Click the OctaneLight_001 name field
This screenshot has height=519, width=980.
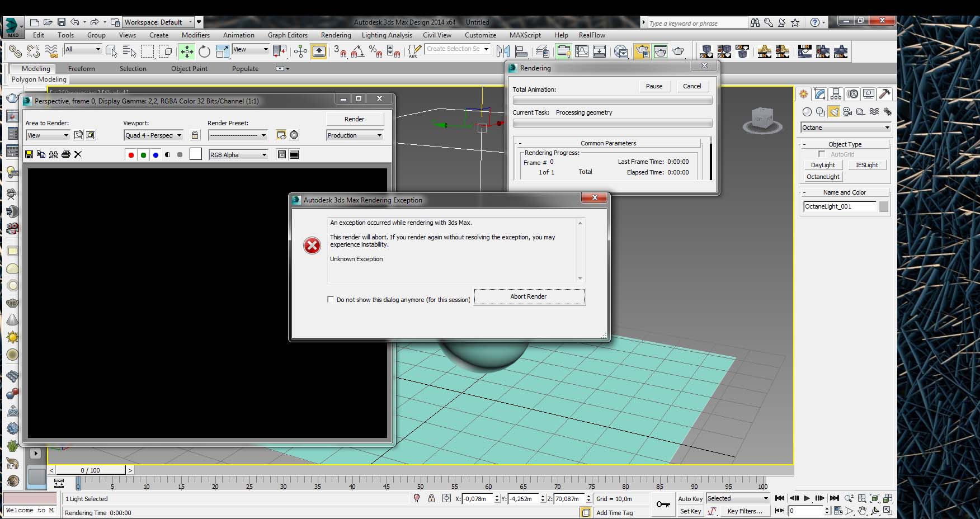coord(840,206)
